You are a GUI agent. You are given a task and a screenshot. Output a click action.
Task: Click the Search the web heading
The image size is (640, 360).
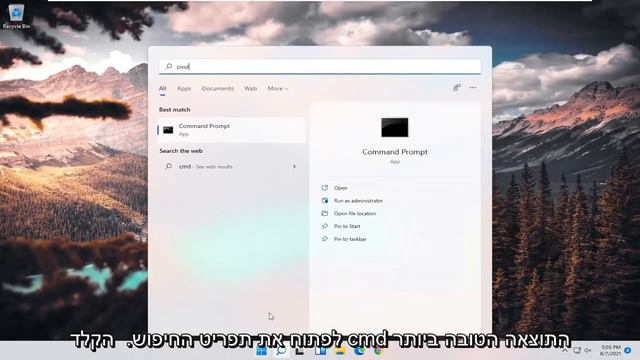[181, 151]
